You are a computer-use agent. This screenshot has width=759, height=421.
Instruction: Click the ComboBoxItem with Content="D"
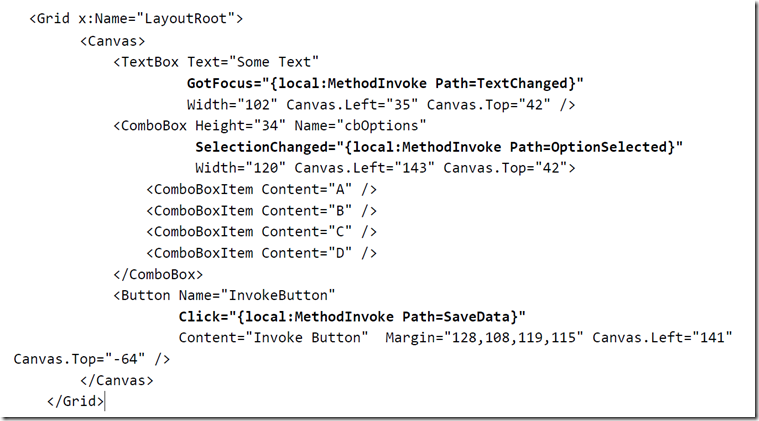pyautogui.click(x=261, y=253)
